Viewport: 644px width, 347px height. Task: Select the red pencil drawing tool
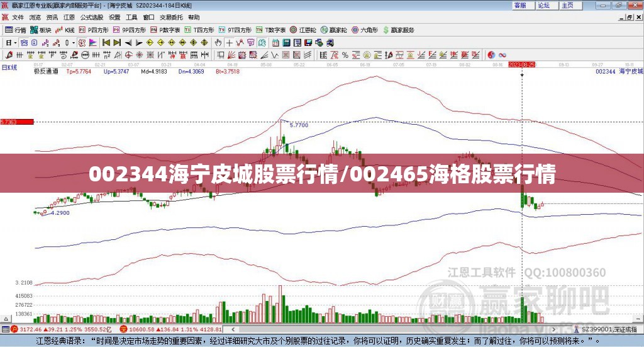[9, 55]
